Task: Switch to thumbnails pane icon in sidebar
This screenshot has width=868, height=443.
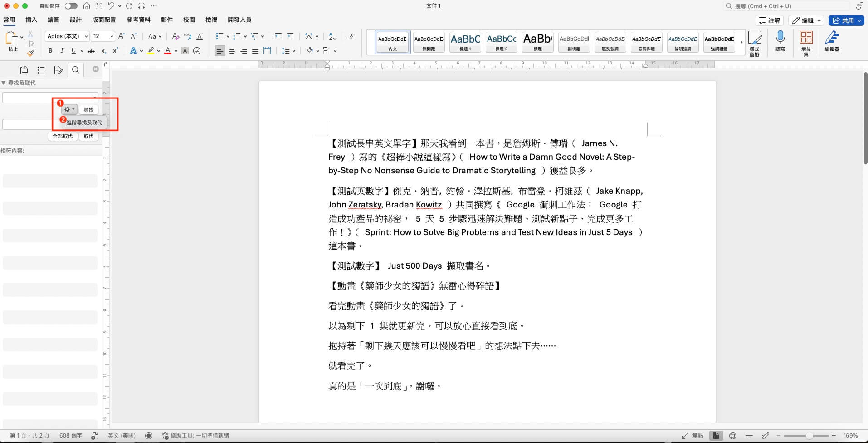Action: pyautogui.click(x=24, y=69)
